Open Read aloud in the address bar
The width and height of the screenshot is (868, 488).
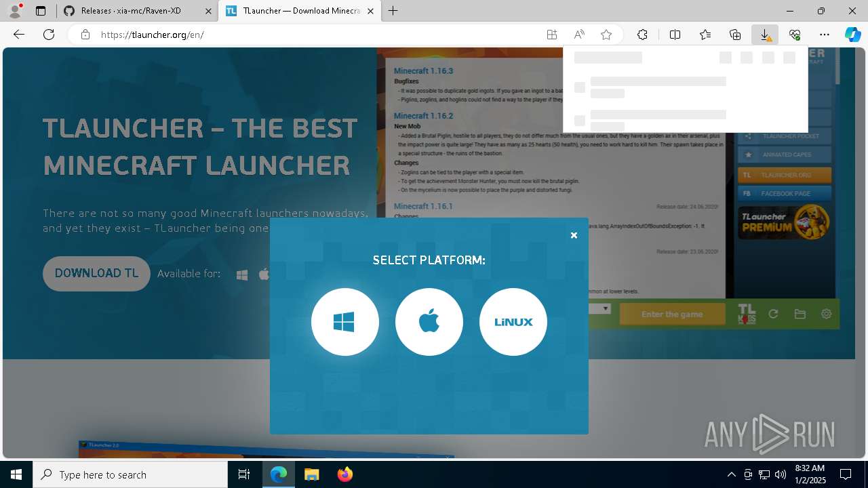click(579, 35)
